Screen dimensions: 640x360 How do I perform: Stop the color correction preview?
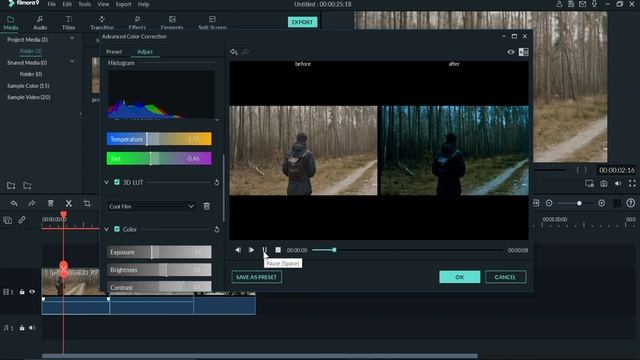pos(278,250)
